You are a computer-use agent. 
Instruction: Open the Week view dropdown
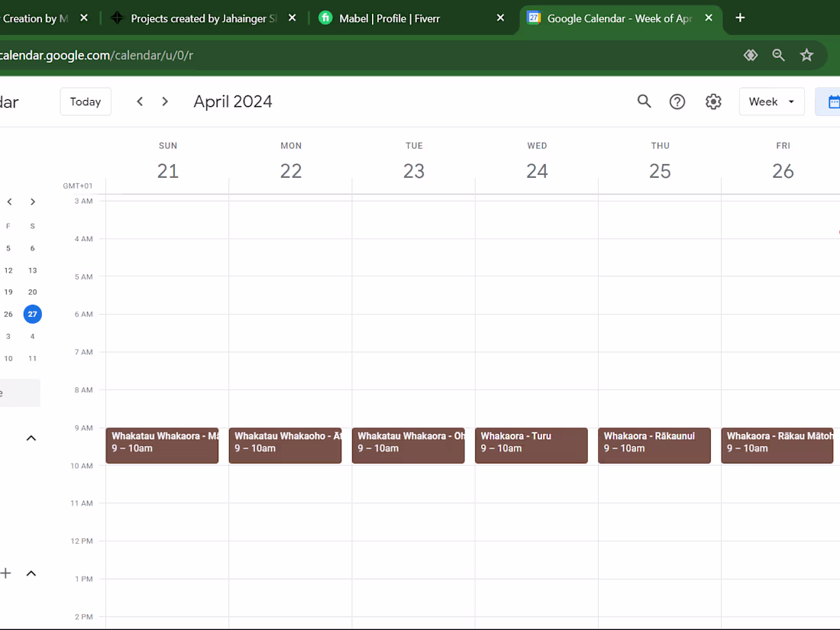pyautogui.click(x=771, y=101)
